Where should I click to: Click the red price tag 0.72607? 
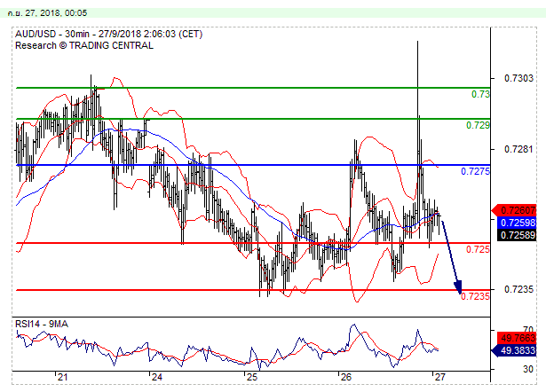coord(516,210)
